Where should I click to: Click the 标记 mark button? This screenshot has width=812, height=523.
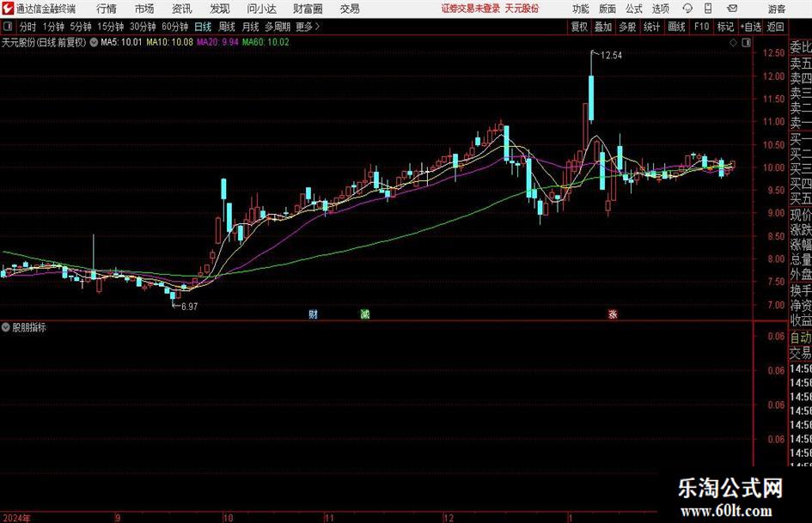(725, 27)
